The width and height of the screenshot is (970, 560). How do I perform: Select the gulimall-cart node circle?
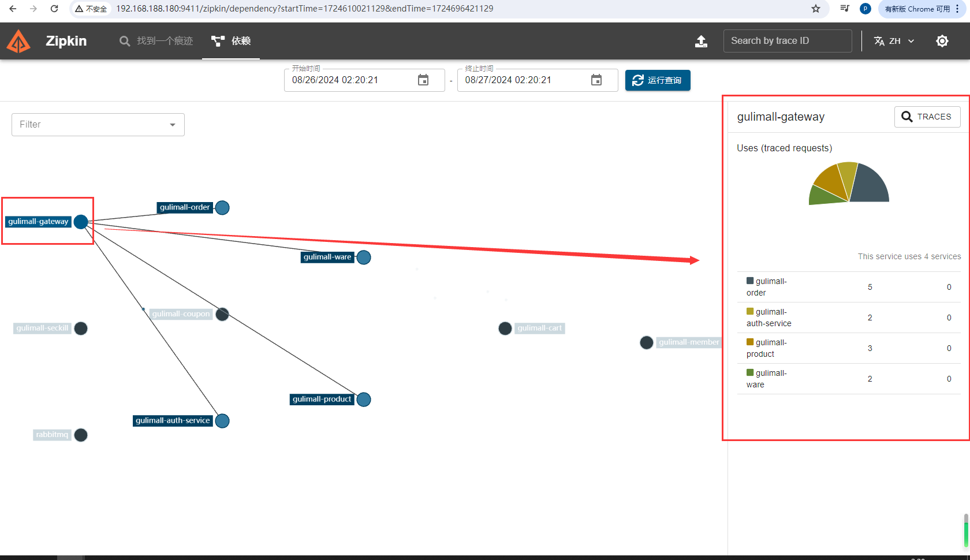(505, 328)
